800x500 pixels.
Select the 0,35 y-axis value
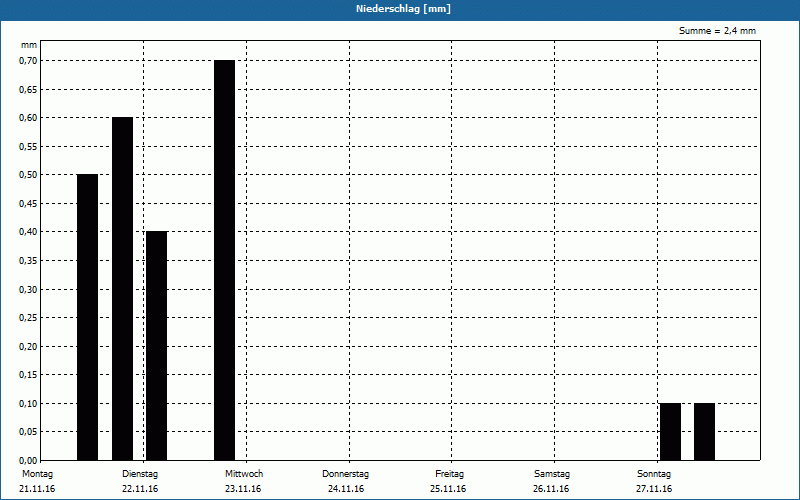[28, 261]
